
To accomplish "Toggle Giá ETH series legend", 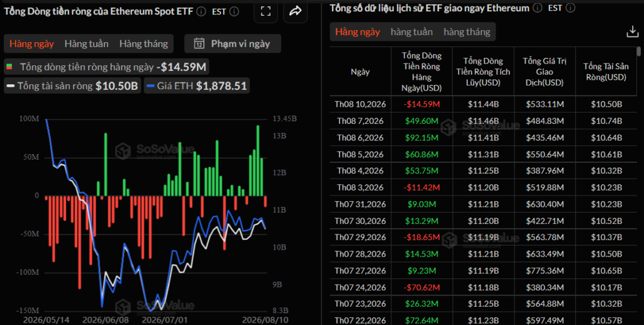I will [x=197, y=85].
